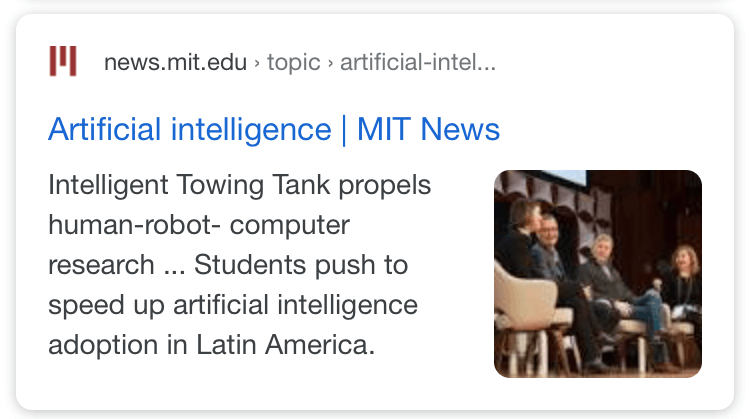Screen dimensions: 749x419
Task: Click the "human-robot- computer" snippet line
Action: (199, 225)
